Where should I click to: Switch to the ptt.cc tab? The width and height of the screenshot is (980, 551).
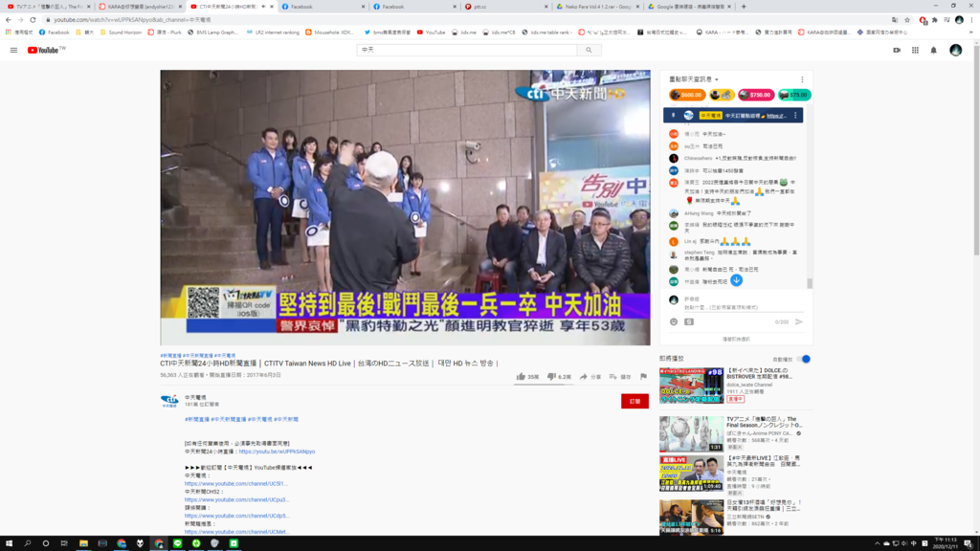tap(505, 7)
